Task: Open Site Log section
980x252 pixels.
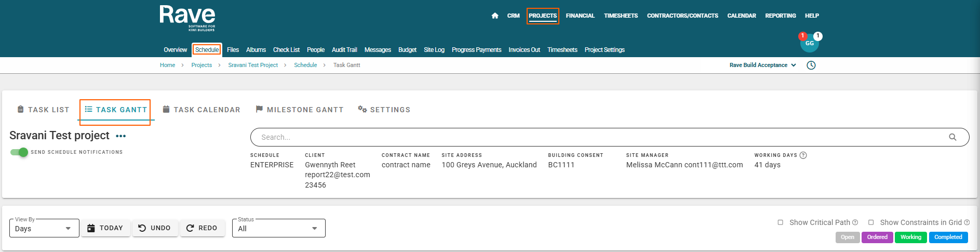Action: click(434, 50)
